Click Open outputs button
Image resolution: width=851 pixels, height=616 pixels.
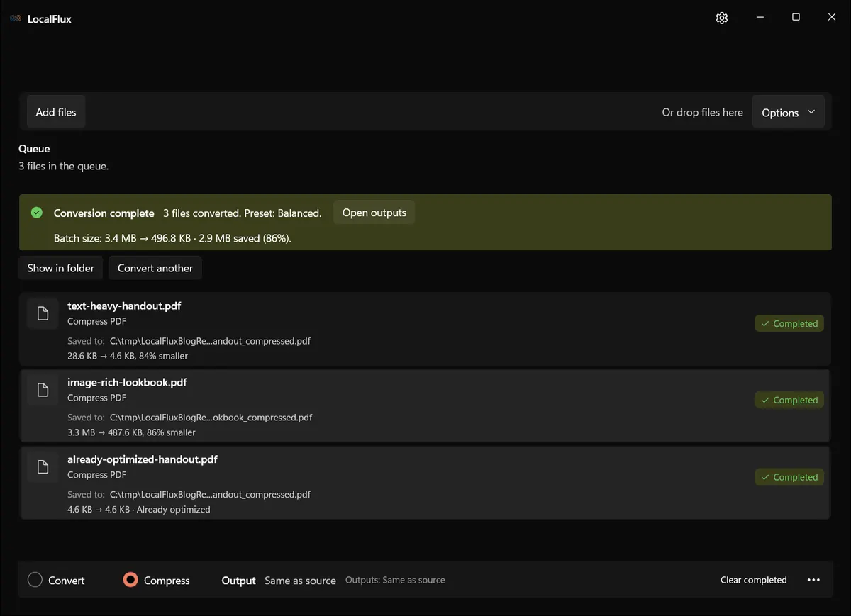coord(374,213)
